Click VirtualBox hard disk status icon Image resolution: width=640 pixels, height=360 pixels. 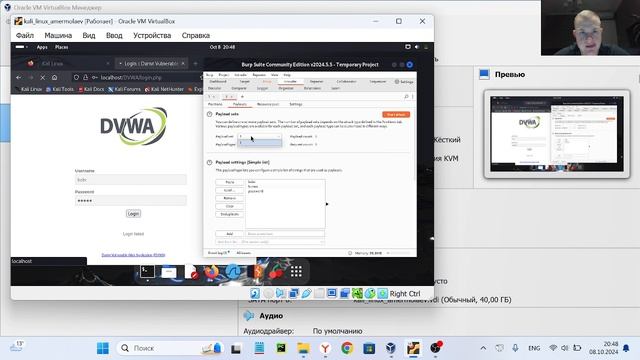pos(255,293)
